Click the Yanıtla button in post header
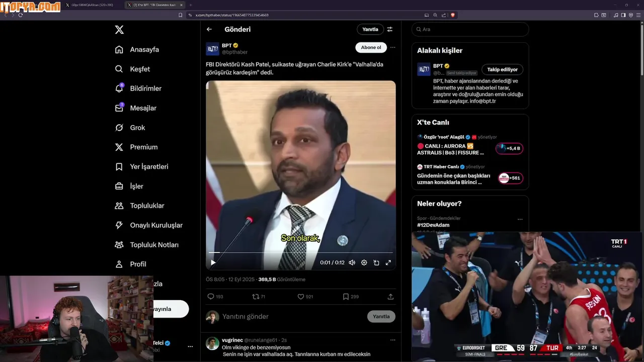644x362 pixels. (x=370, y=29)
